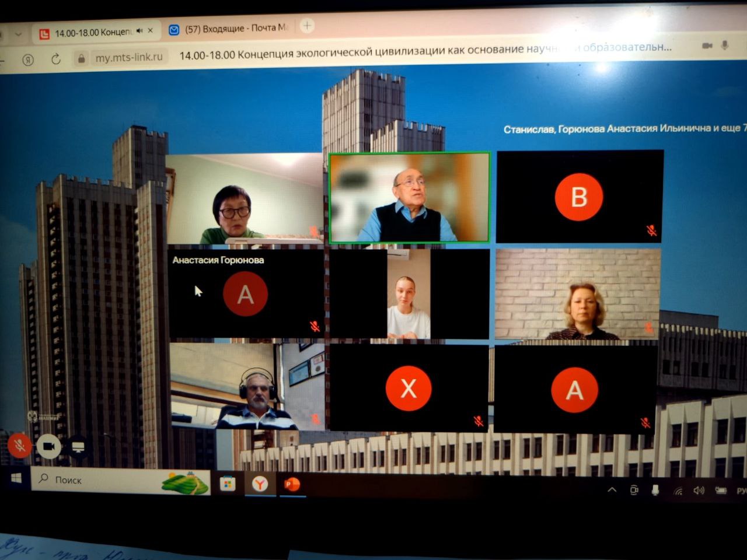This screenshot has width=747, height=560.
Task: Switch to the Входящие - Почта tab
Action: click(x=229, y=29)
